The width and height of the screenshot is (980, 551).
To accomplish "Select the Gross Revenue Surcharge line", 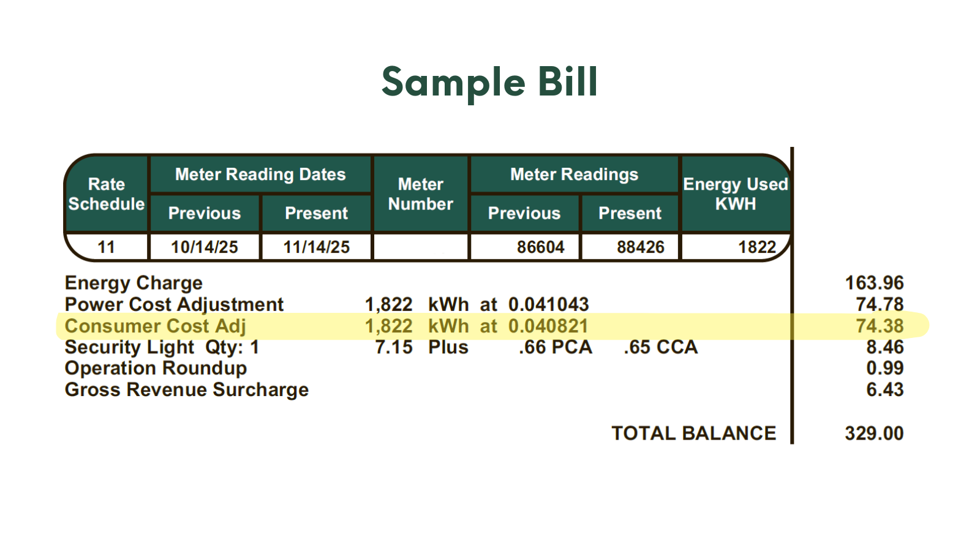I will coord(186,390).
